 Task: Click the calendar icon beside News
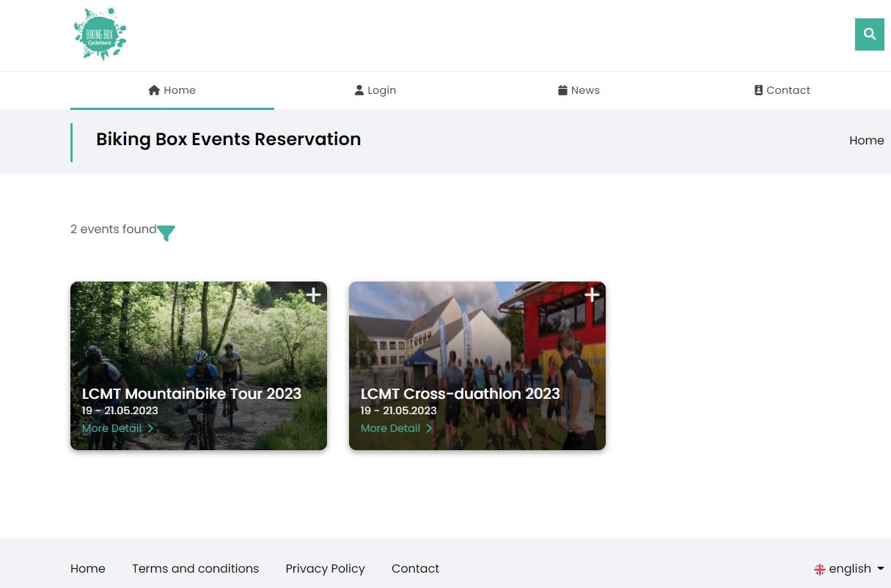pos(562,90)
